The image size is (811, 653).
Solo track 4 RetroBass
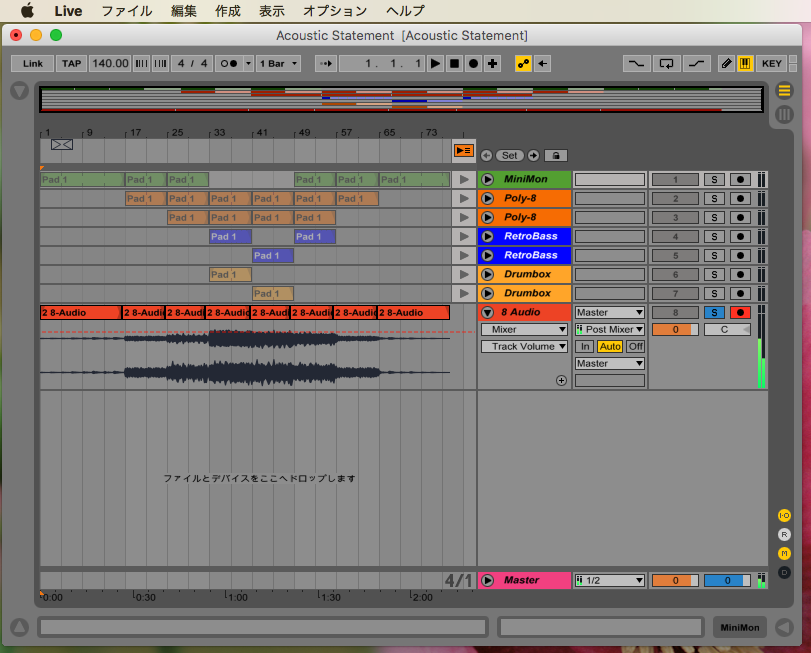714,236
